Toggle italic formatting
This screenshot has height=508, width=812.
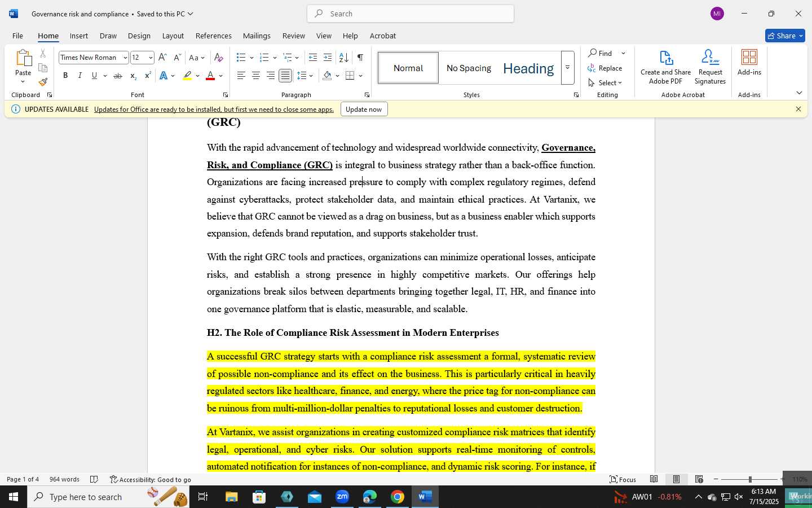(80, 76)
